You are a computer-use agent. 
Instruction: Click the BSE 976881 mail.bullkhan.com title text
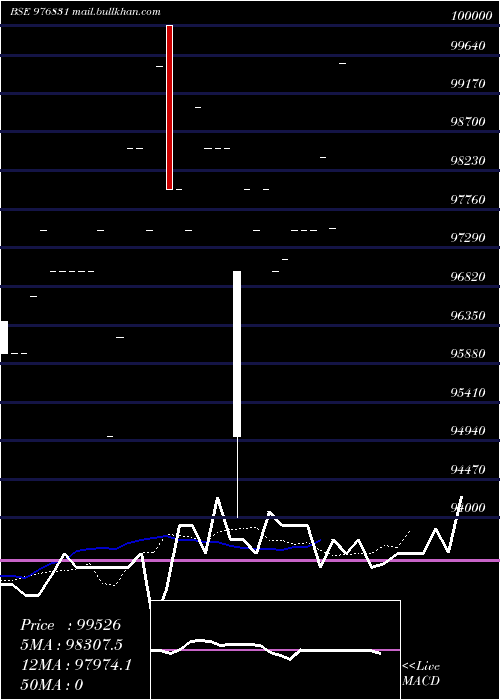pos(85,12)
